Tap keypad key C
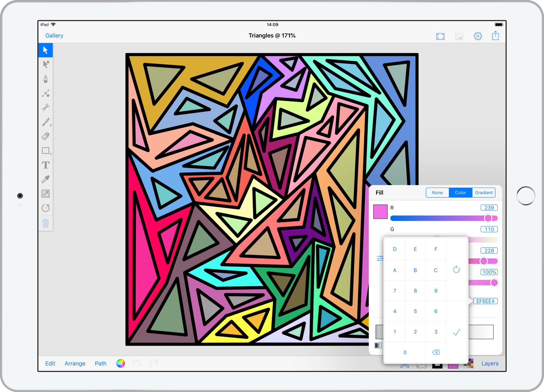Image resolution: width=544 pixels, height=392 pixels. tap(436, 270)
